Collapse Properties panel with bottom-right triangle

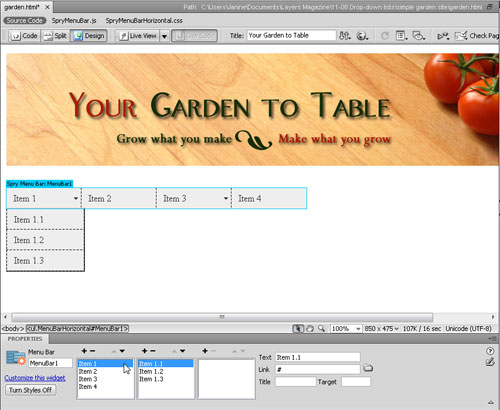[x=491, y=402]
